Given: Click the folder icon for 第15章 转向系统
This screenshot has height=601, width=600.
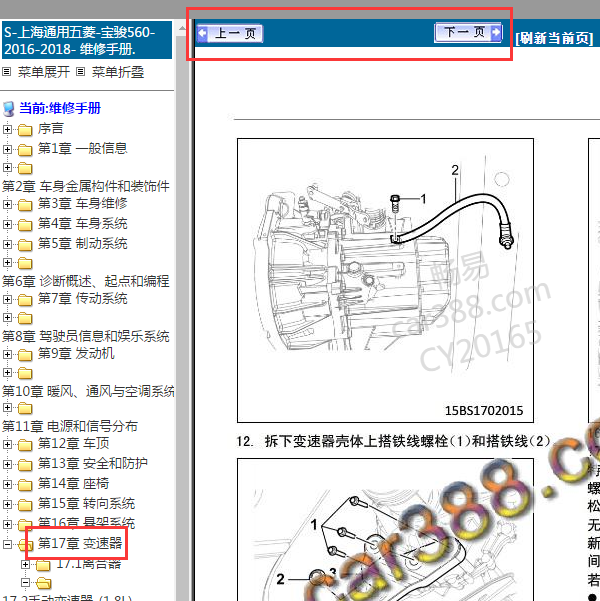Looking at the screenshot, I should pyautogui.click(x=25, y=505).
